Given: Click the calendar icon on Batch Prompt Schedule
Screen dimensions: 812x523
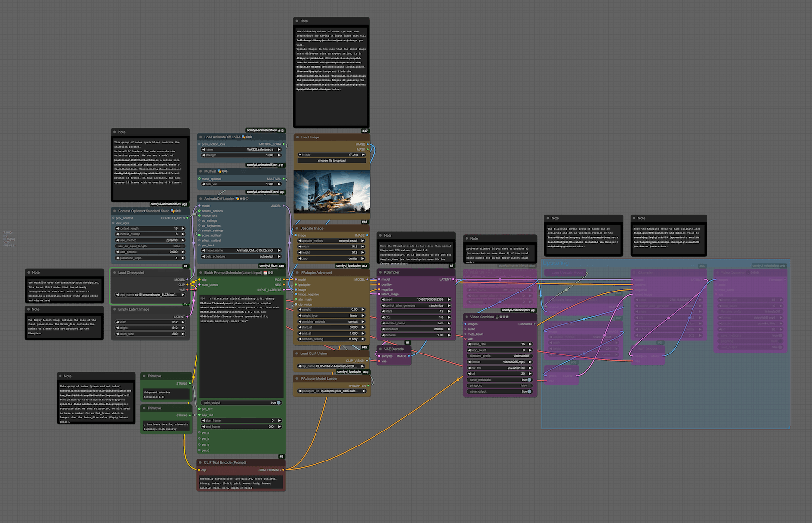Looking at the screenshot, I should [265, 273].
